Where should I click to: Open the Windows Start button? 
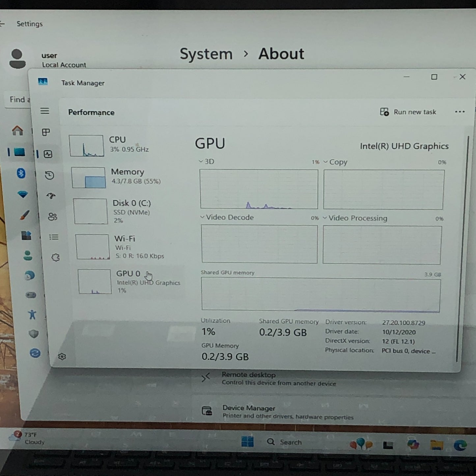pyautogui.click(x=247, y=441)
